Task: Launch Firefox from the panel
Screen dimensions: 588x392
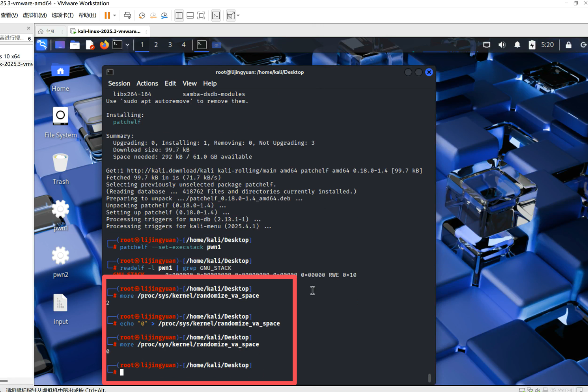Action: point(104,45)
